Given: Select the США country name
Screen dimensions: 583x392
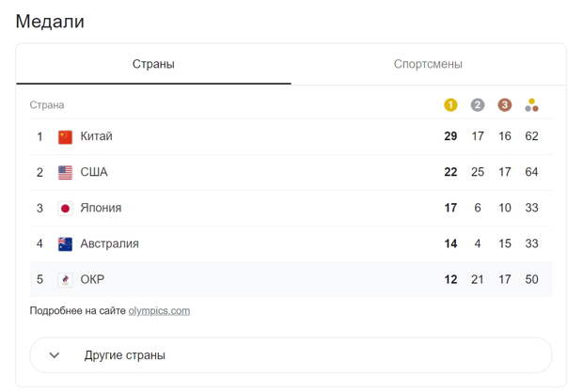Looking at the screenshot, I should click(x=94, y=172).
